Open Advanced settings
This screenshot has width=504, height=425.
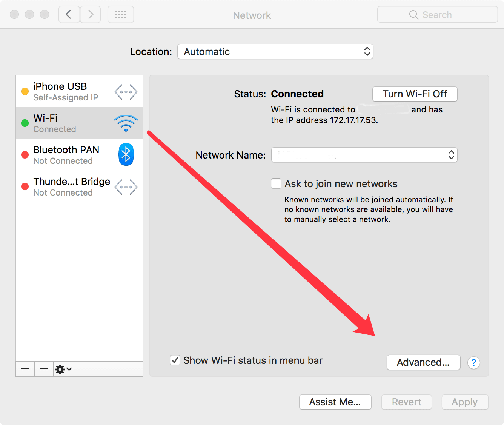click(424, 362)
